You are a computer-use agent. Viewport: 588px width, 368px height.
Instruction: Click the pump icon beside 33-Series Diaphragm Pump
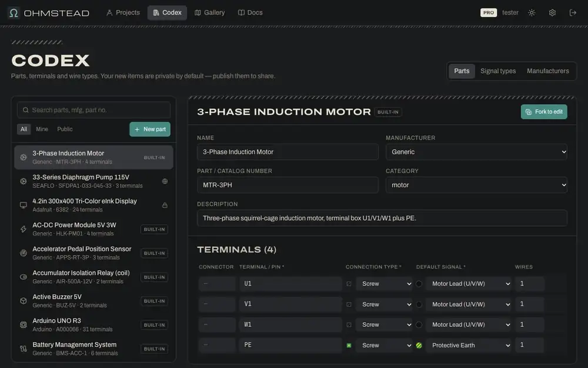[x=24, y=181]
